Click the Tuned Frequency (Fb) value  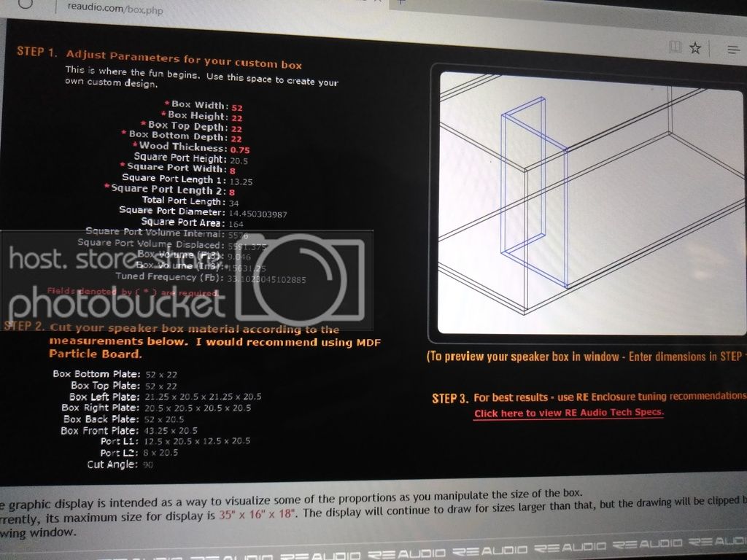pos(266,279)
